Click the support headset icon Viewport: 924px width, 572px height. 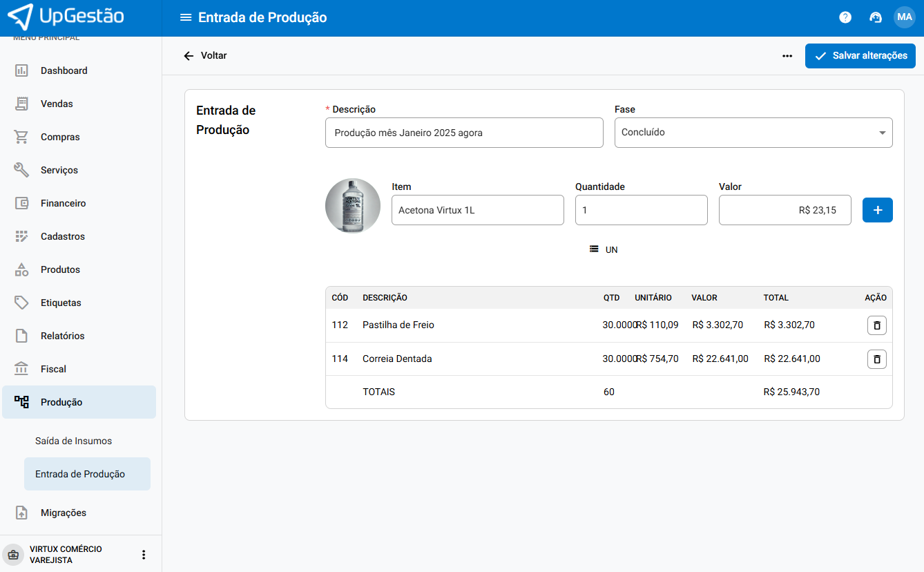click(x=876, y=17)
